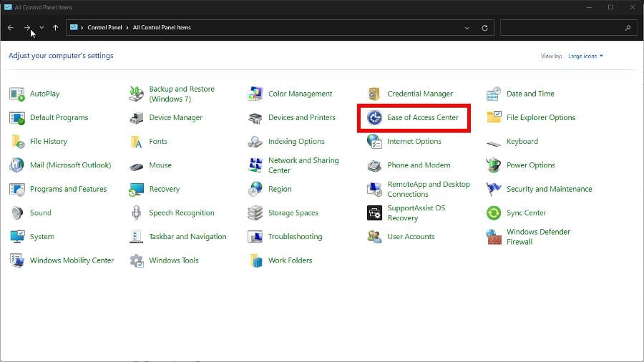
Task: Open the Keyboard icon
Action: [493, 143]
